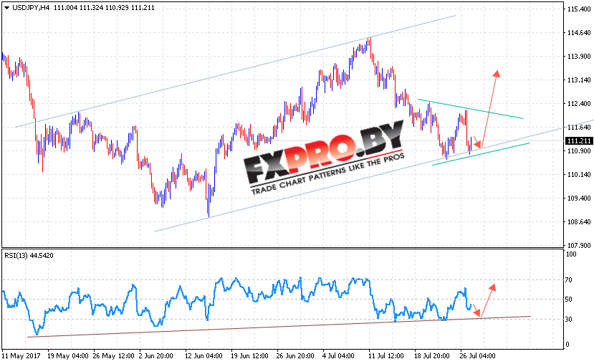
Task: Click the 113.900 price axis label
Action: pos(578,56)
